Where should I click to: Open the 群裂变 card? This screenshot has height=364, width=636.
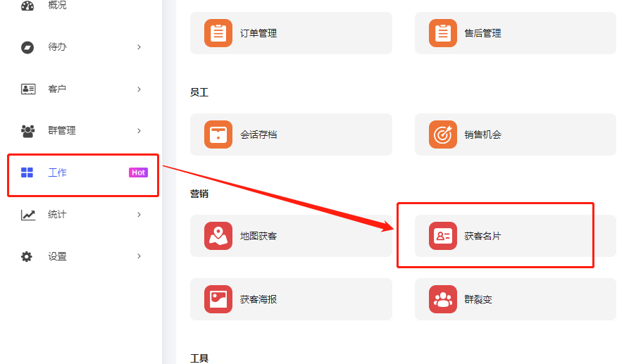click(516, 299)
